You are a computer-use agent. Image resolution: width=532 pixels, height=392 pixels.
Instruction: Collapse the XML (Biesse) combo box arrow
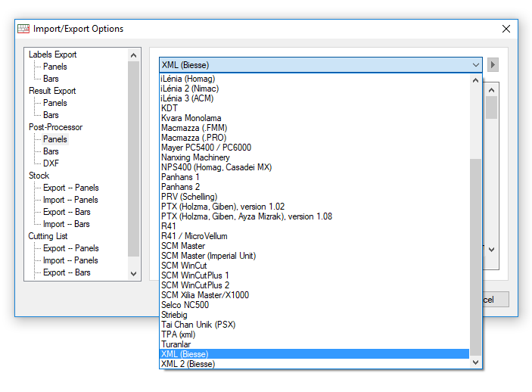[476, 65]
